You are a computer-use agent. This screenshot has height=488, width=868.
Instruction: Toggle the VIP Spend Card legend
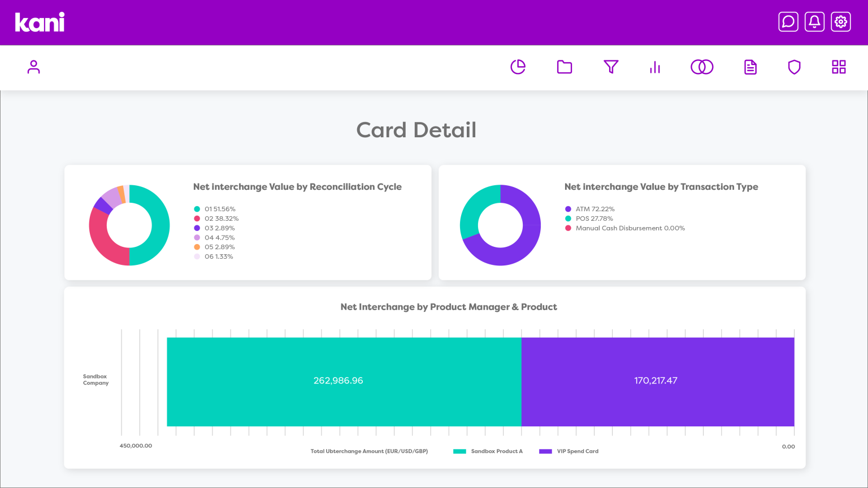569,451
